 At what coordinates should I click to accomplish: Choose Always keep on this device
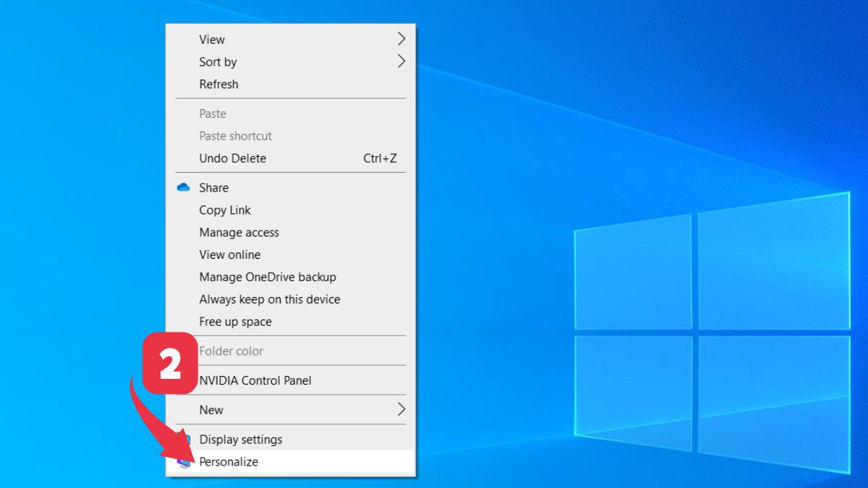coord(269,299)
